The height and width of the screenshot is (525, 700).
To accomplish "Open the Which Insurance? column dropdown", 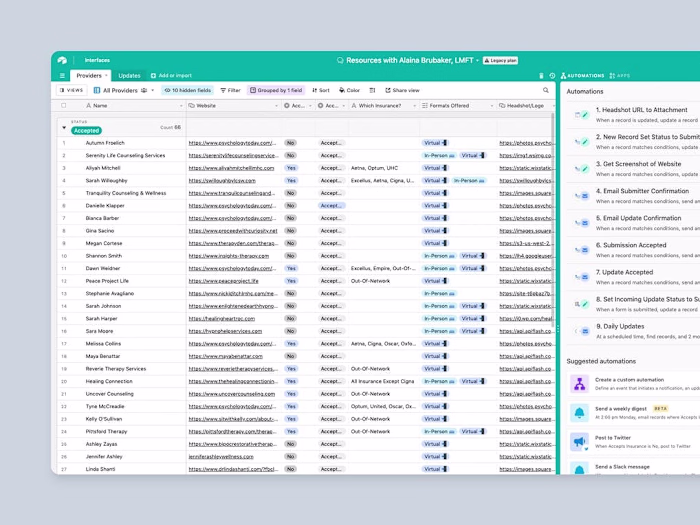I will pos(414,106).
